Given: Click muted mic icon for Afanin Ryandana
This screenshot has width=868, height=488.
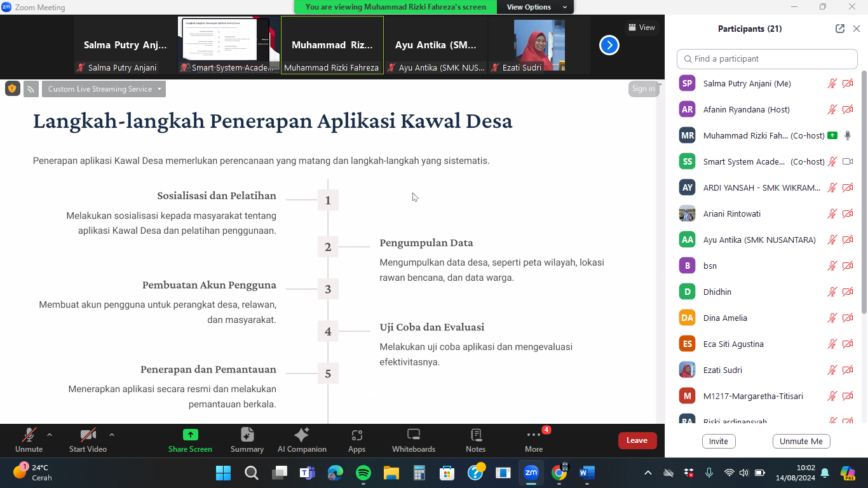Looking at the screenshot, I should coord(832,109).
